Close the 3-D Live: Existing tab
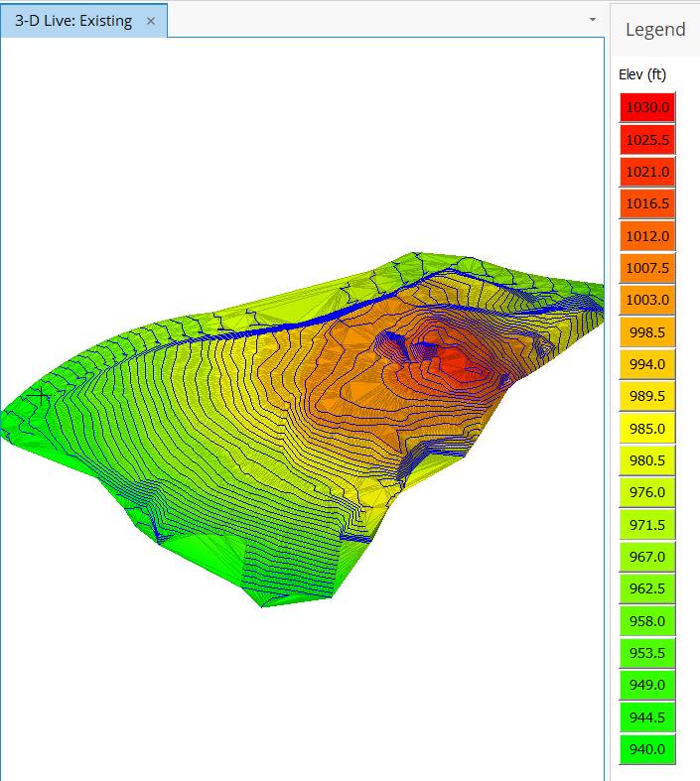Screen dimensions: 700x781 151,21
